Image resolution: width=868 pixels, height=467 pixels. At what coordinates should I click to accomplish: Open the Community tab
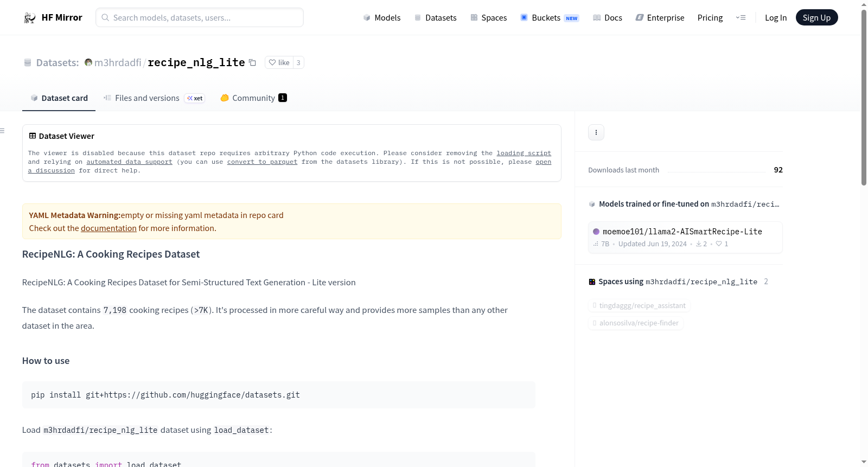coord(253,98)
